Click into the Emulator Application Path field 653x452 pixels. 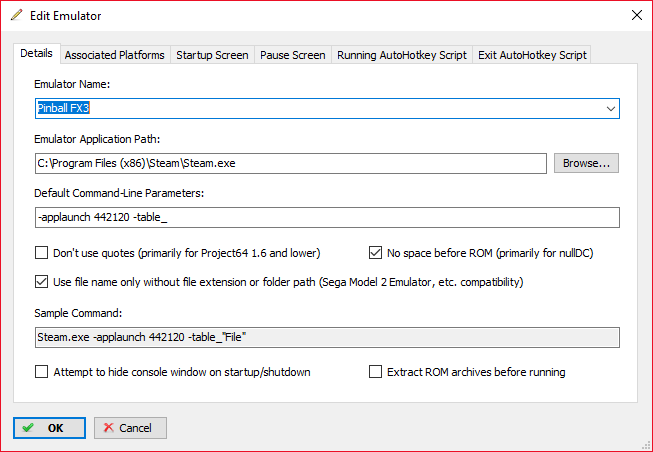pyautogui.click(x=291, y=163)
